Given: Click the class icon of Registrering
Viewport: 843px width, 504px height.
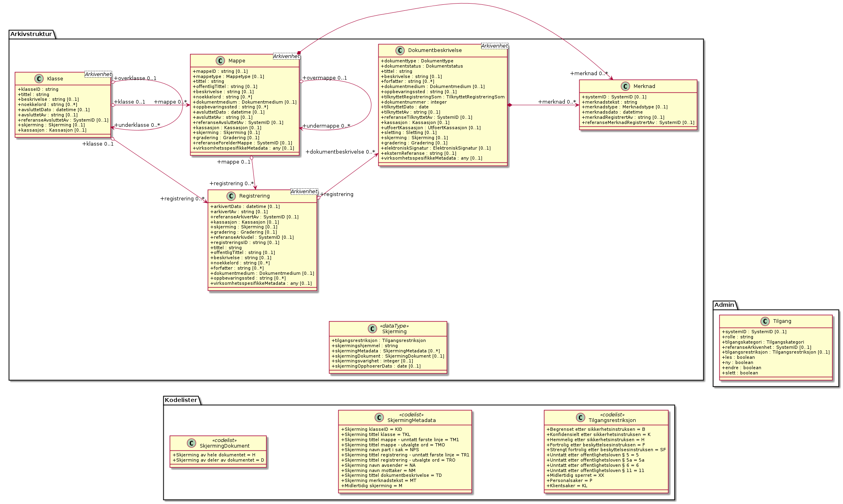Looking at the screenshot, I should pyautogui.click(x=231, y=196).
